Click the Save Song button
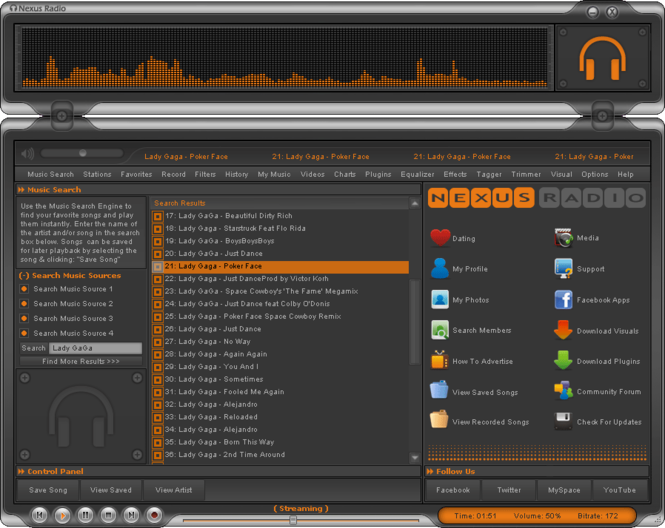Screen dimensions: 665x528 pos(48,490)
